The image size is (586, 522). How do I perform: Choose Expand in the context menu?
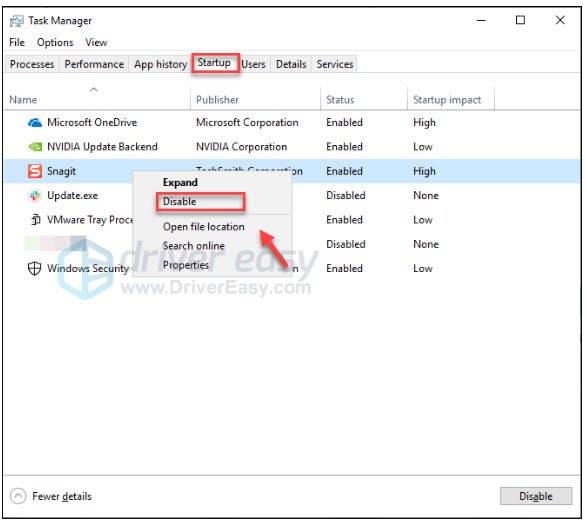click(x=180, y=183)
